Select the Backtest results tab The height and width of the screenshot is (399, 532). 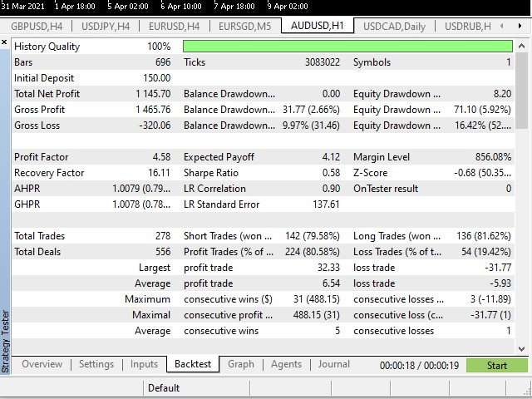[193, 364]
